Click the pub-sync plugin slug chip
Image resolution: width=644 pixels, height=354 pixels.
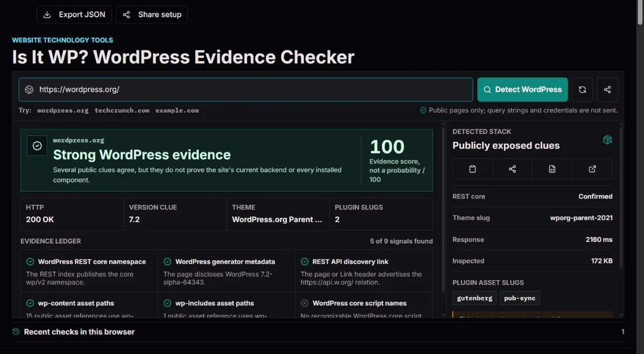[520, 298]
